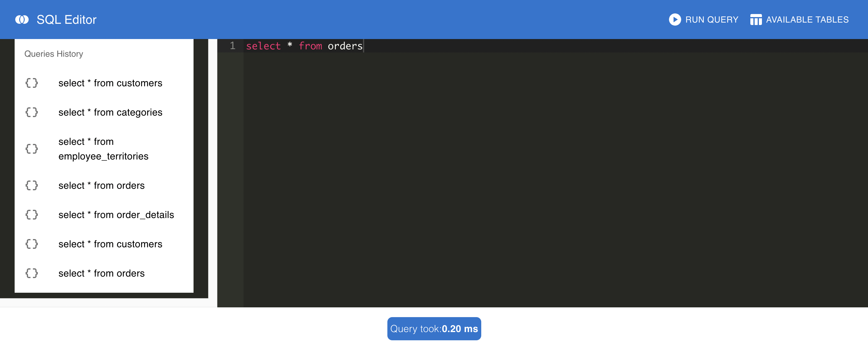Viewport: 868px width, 347px height.
Task: Select first 'select * from customers' history entry
Action: tap(110, 83)
